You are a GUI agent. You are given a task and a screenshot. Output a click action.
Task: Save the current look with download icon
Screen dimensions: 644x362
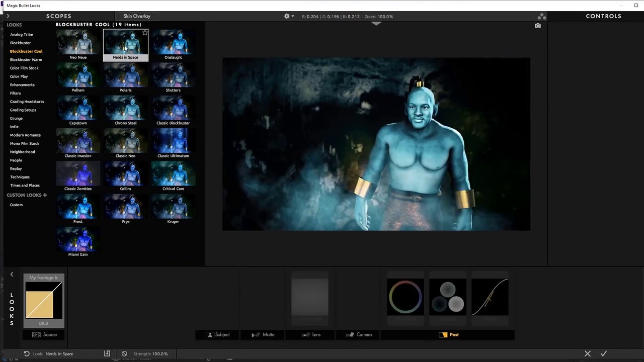(107, 353)
